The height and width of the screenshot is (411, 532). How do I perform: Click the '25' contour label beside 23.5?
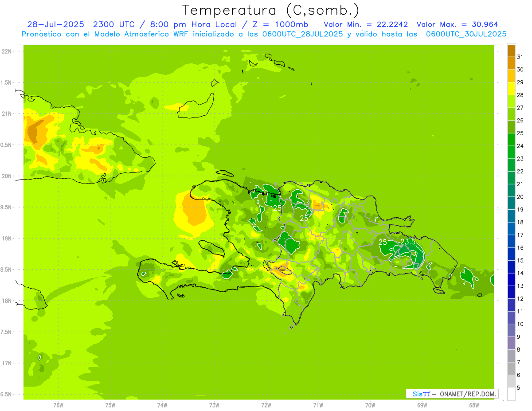(383, 242)
